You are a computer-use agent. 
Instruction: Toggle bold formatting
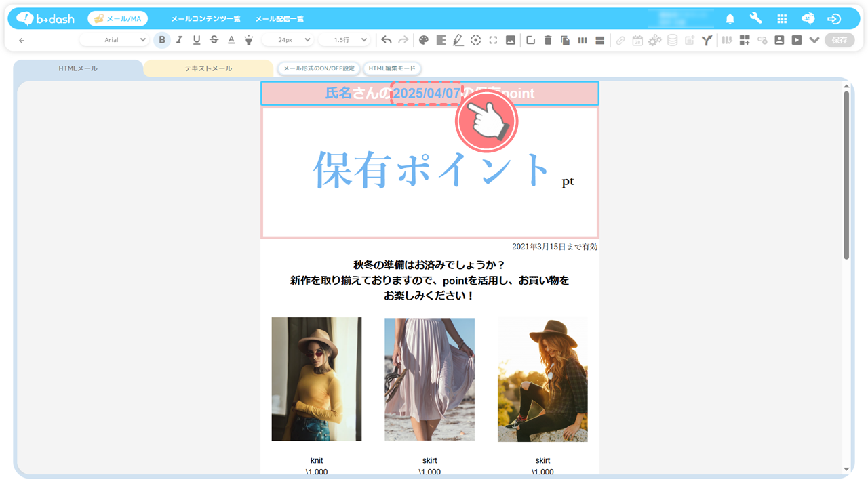[x=161, y=40]
